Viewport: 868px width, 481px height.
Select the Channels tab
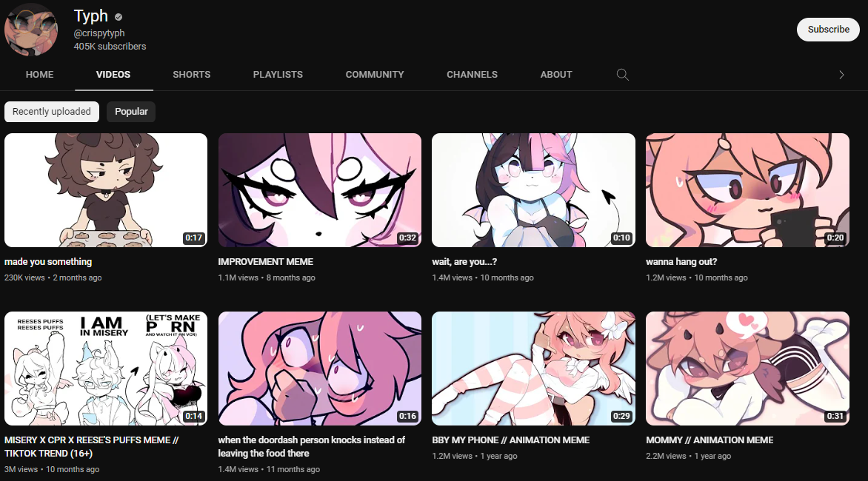click(473, 75)
